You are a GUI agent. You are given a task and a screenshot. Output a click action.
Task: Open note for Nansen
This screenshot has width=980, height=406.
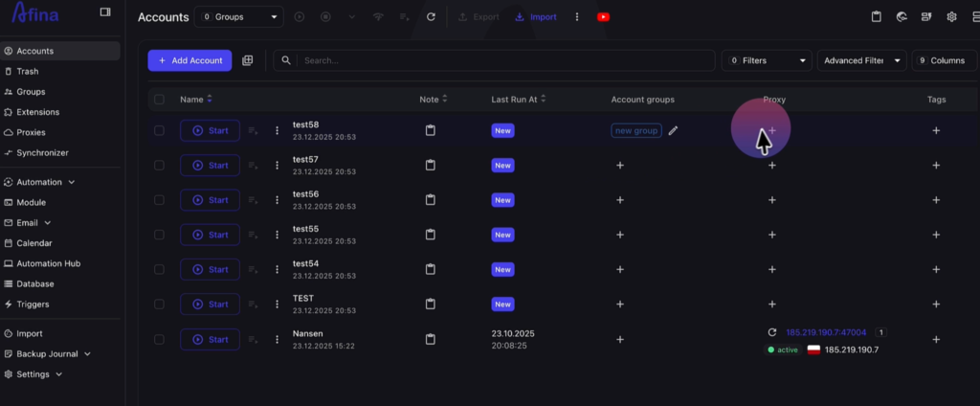[x=430, y=339]
